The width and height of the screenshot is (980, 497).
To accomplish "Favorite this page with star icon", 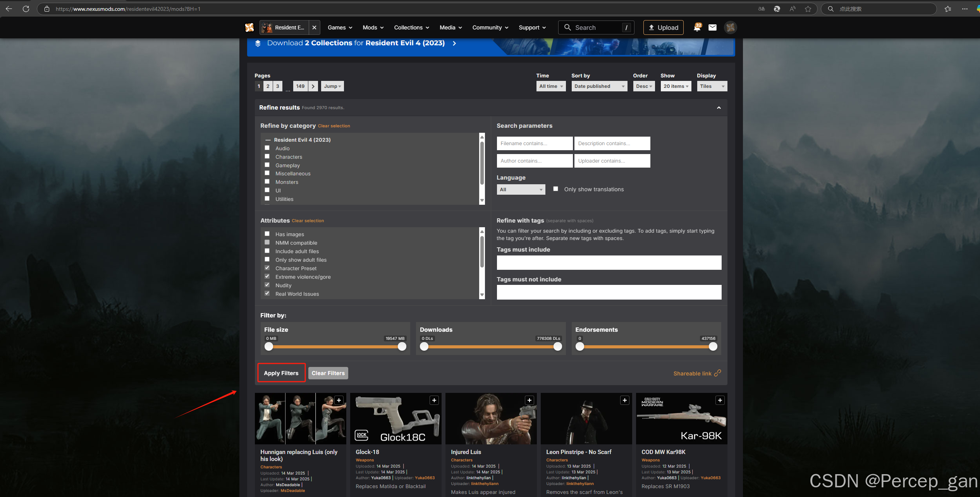I will pyautogui.click(x=808, y=9).
